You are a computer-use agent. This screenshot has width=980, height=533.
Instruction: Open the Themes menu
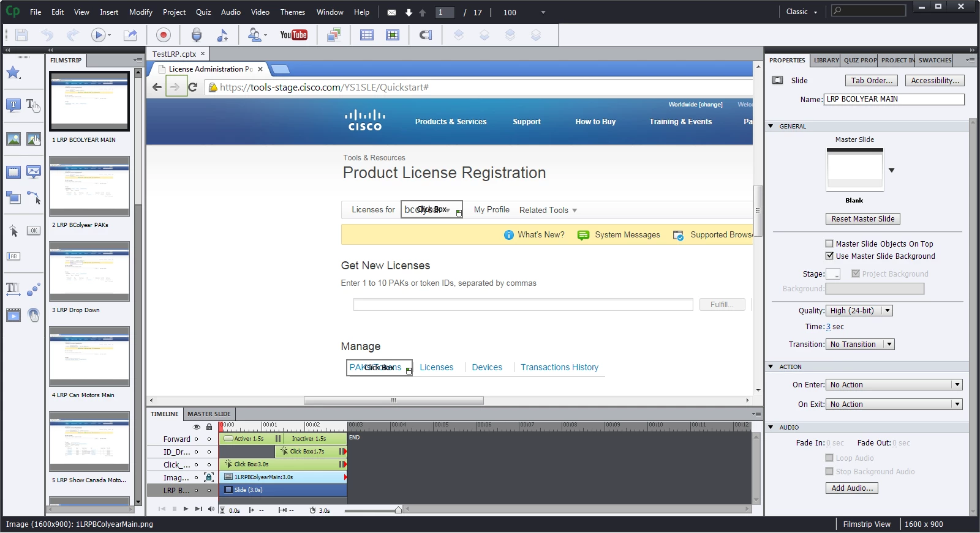(293, 12)
